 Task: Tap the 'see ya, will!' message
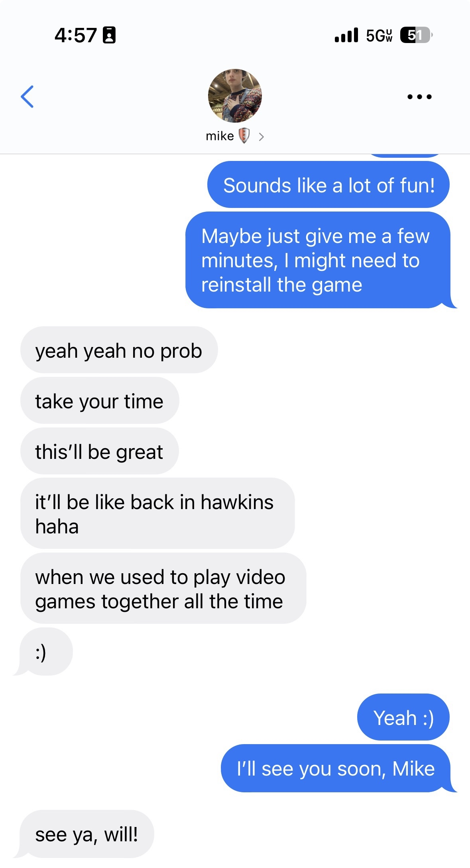pyautogui.click(x=87, y=834)
